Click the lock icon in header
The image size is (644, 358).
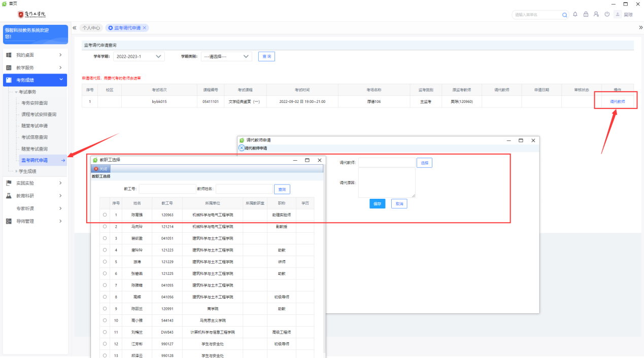586,15
